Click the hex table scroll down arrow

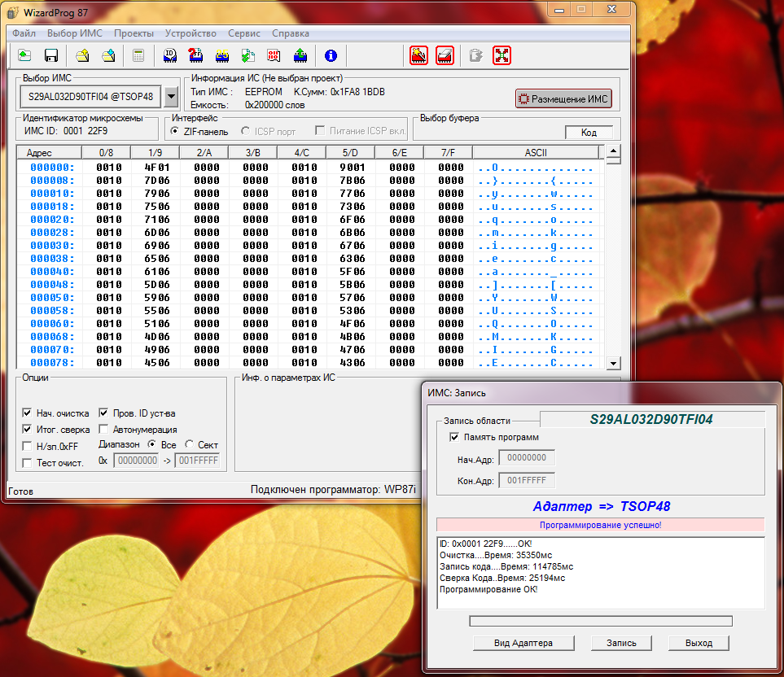(x=614, y=362)
